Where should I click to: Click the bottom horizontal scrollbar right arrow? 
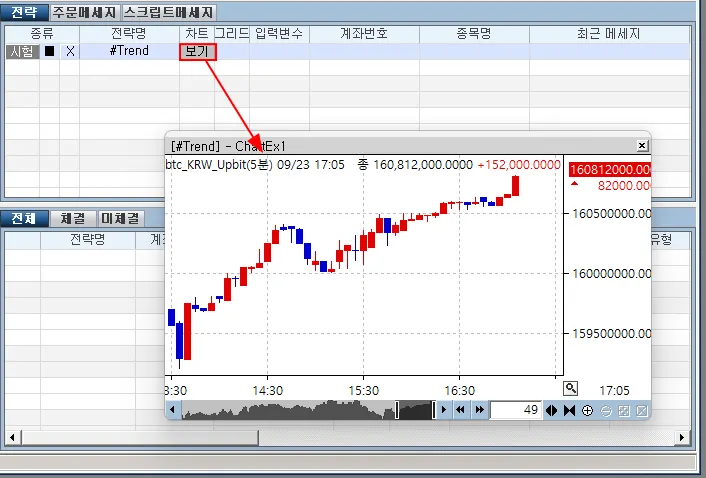[x=682, y=437]
